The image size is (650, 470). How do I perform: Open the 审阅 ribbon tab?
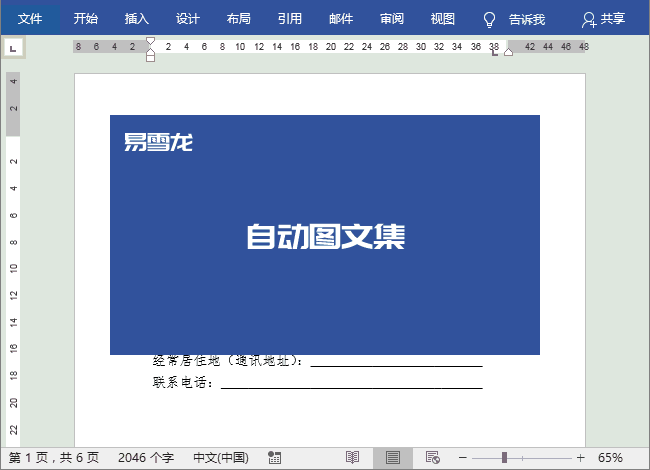coord(392,19)
